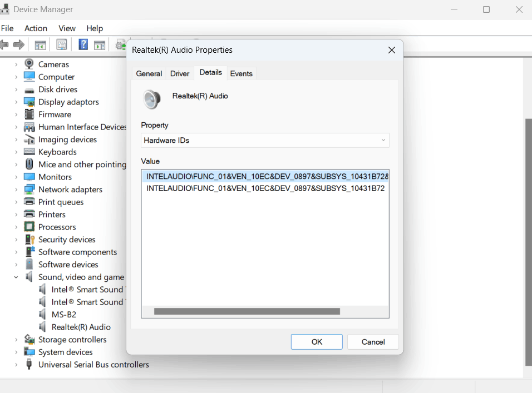Image resolution: width=532 pixels, height=393 pixels.
Task: Switch to the Driver tab
Action: point(180,73)
